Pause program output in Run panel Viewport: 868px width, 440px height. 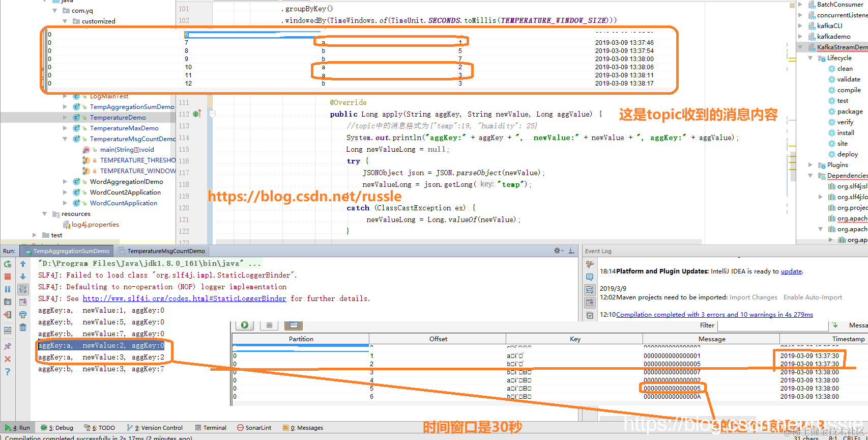point(8,289)
